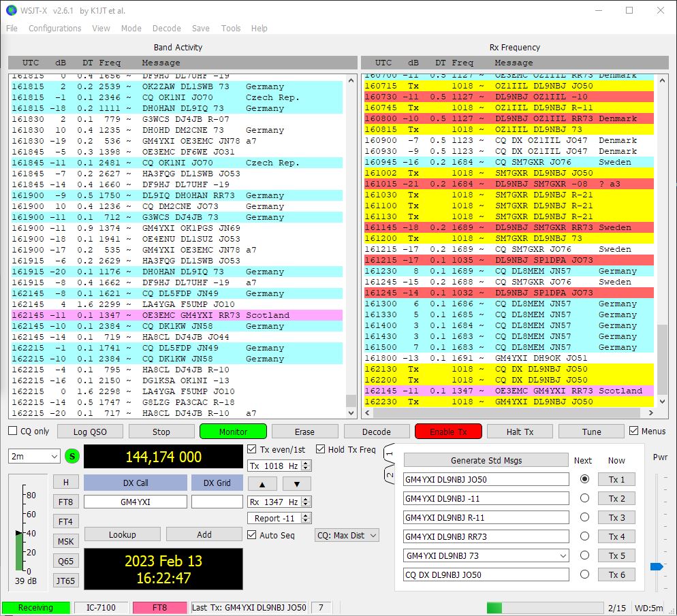Move Tx frequency to Rx (down arrow button)
677x616 pixels.
[x=297, y=484]
